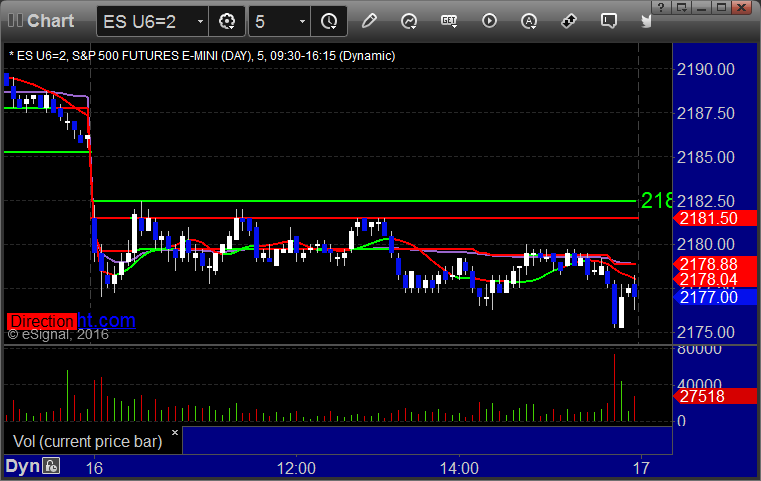Image resolution: width=761 pixels, height=481 pixels.
Task: Click the 12:00 time axis label
Action: click(296, 468)
